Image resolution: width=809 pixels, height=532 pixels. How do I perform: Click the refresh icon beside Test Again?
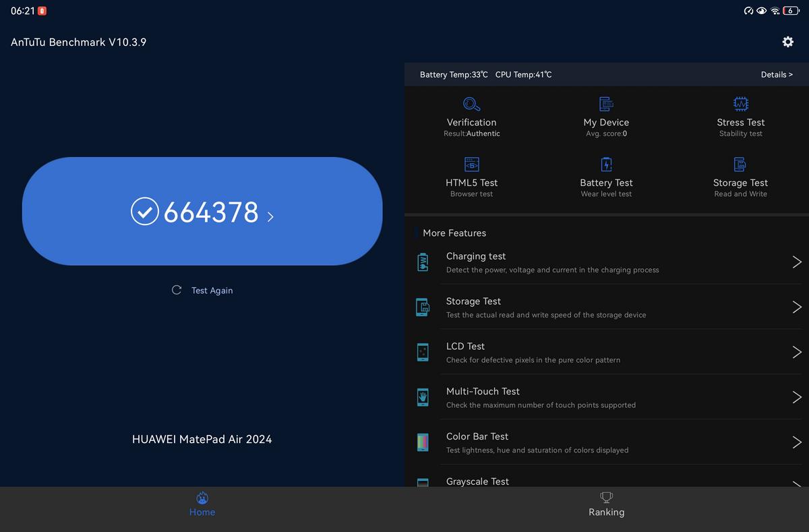click(x=177, y=290)
